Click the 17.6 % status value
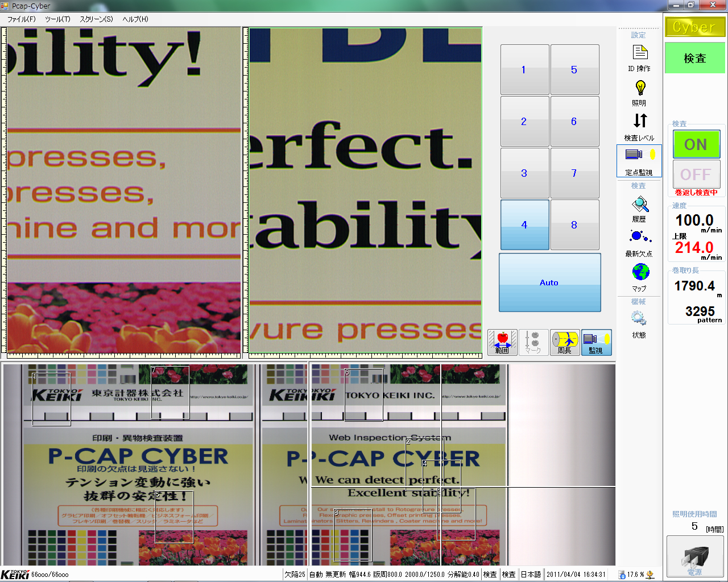 click(636, 575)
